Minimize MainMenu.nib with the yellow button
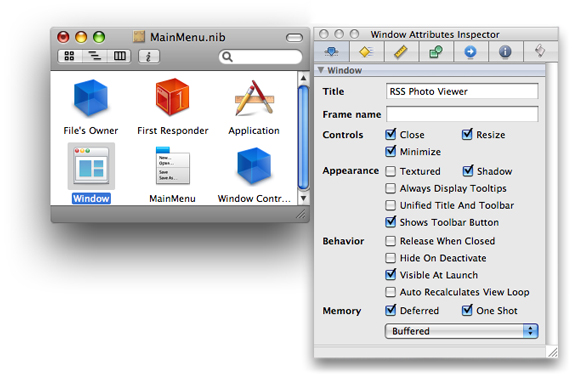The width and height of the screenshot is (572, 380). [x=81, y=37]
